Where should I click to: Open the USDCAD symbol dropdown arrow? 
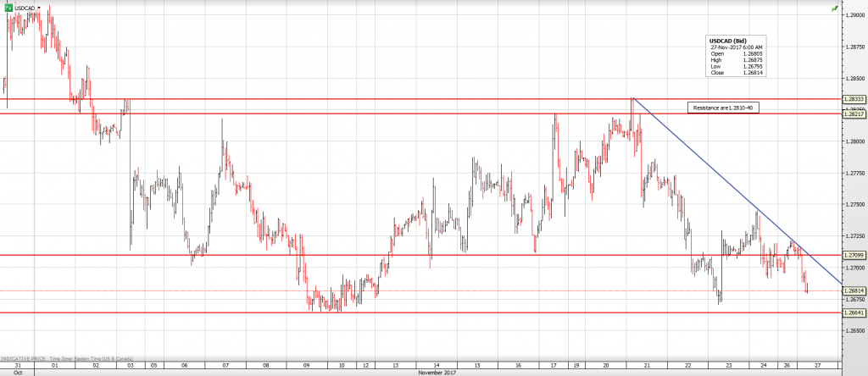pos(38,7)
